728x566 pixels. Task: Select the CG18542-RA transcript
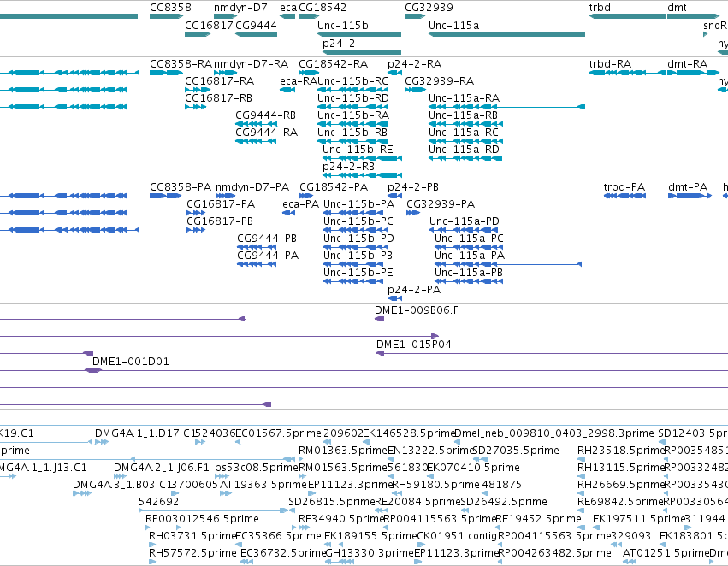pos(309,73)
